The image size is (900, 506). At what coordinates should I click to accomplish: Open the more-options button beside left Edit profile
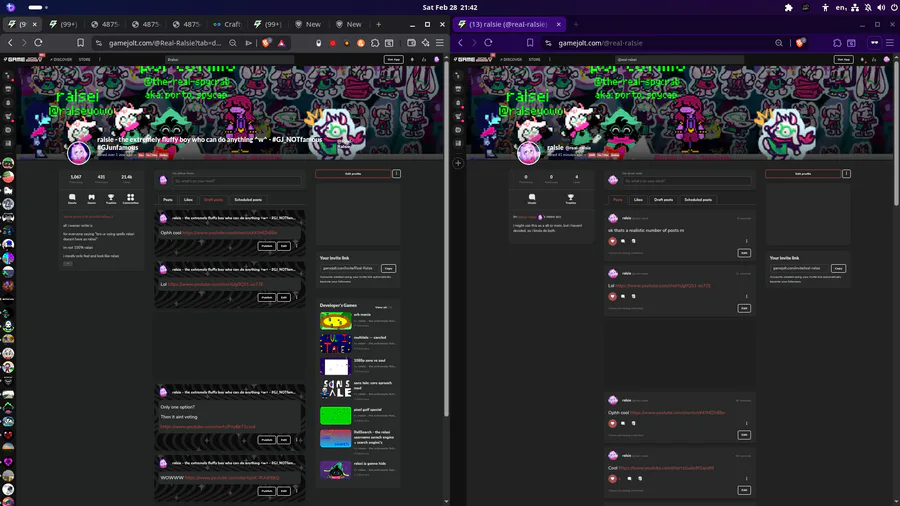tap(397, 173)
